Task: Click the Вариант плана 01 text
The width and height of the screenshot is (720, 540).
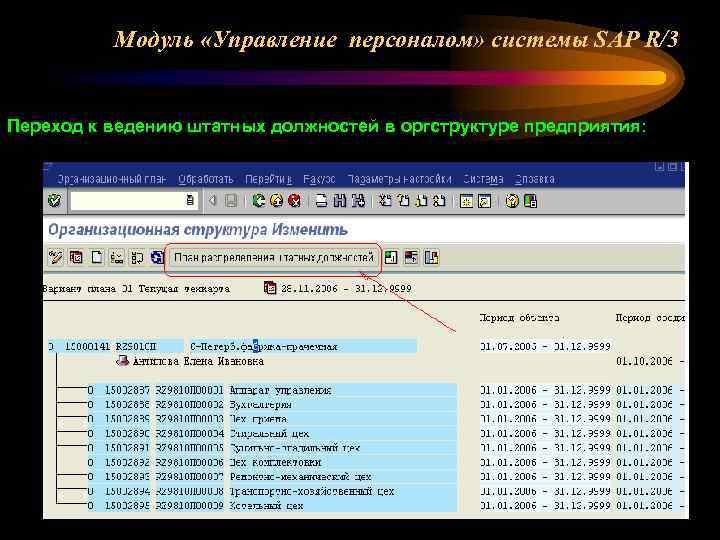Action: click(87, 289)
